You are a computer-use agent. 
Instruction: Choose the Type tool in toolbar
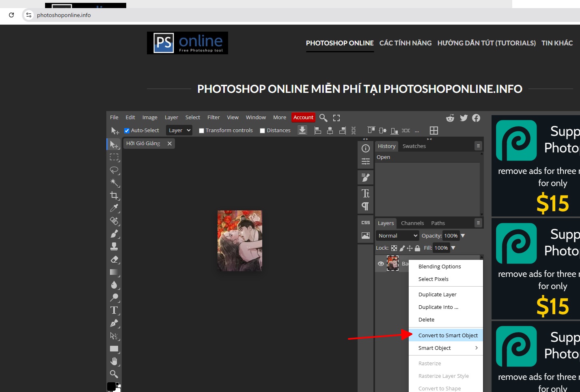pos(114,311)
